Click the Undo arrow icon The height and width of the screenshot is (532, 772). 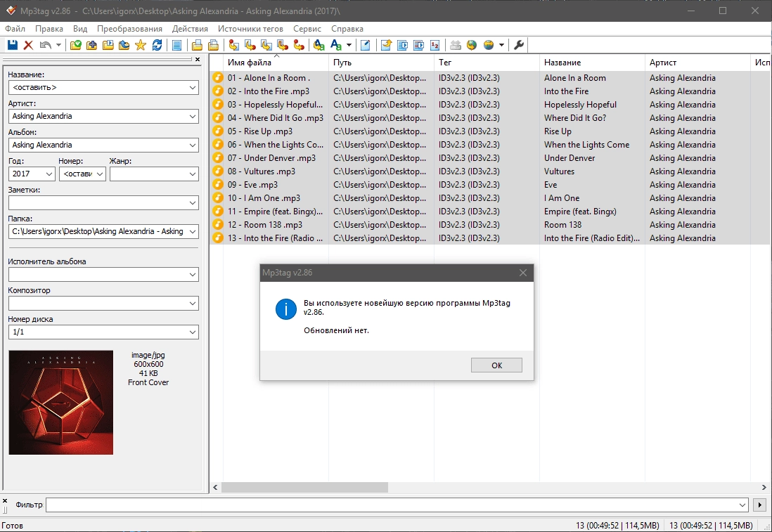coord(45,45)
